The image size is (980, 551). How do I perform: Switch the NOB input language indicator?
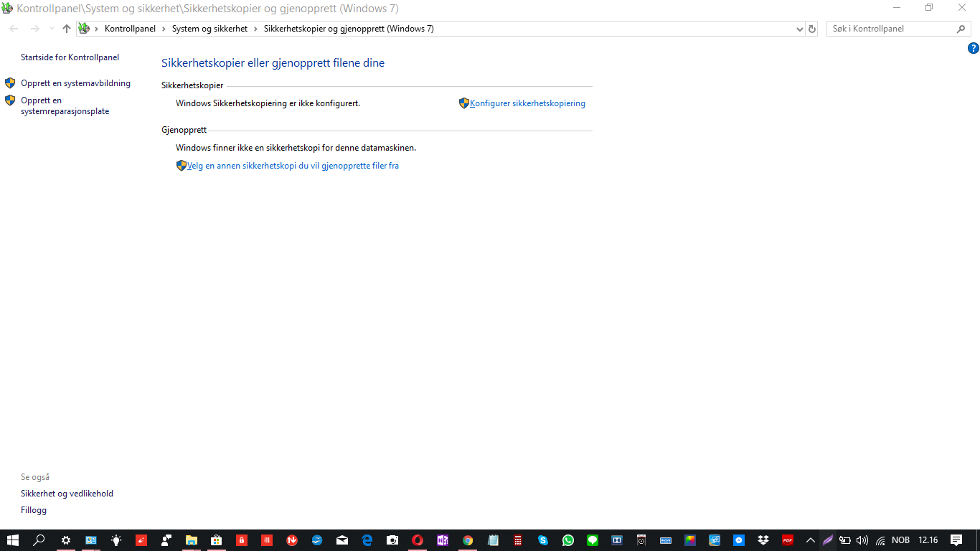901,540
